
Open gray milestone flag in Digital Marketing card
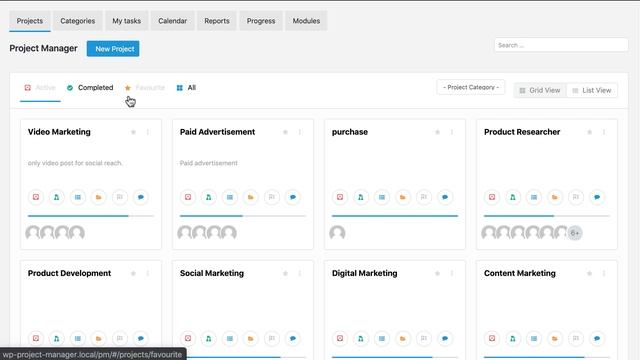point(424,338)
